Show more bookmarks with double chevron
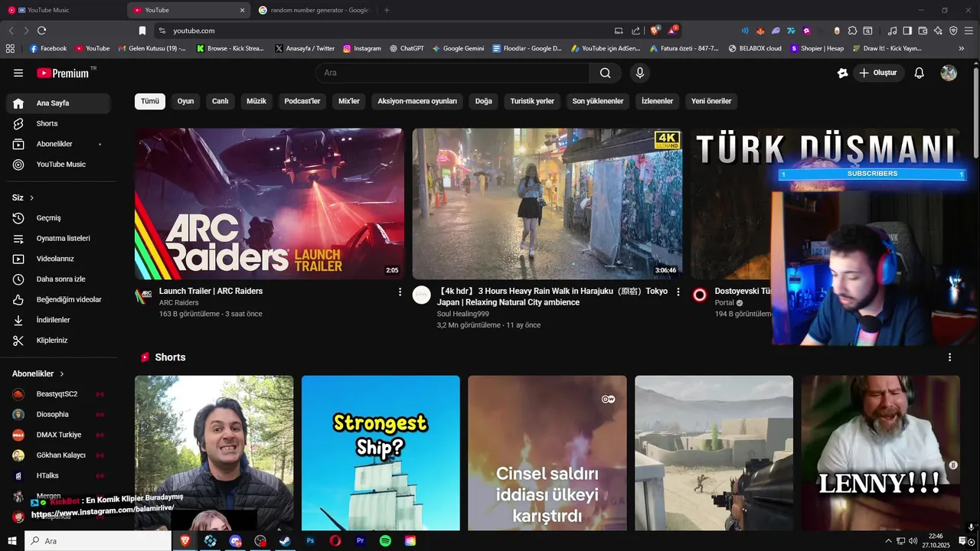The image size is (980, 551). coord(962,48)
